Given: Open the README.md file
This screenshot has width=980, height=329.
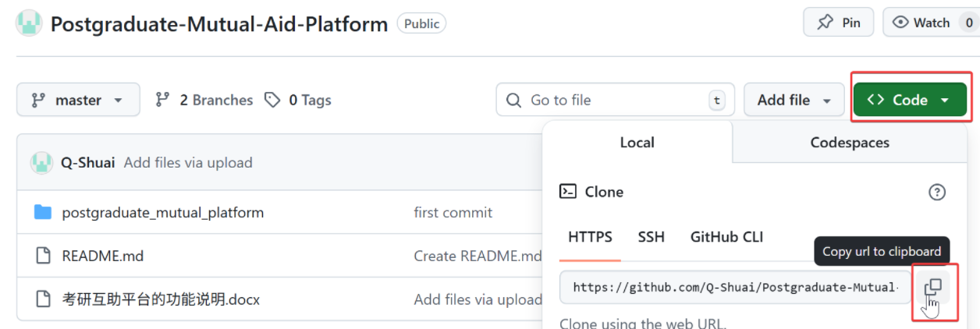Looking at the screenshot, I should 102,256.
